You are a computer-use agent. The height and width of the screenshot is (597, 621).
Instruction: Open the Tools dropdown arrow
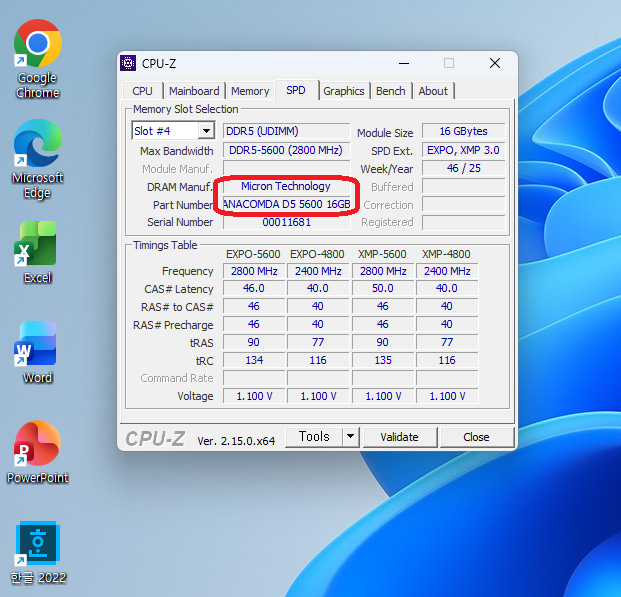click(x=349, y=437)
